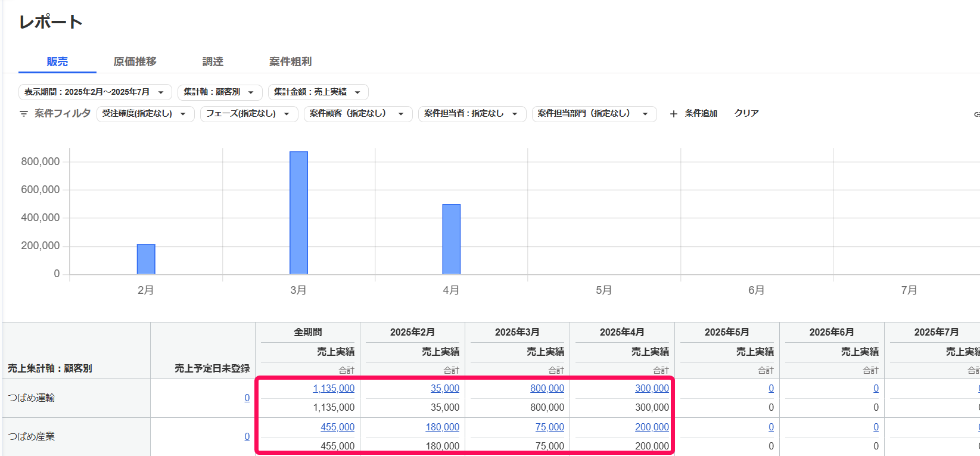The height and width of the screenshot is (456, 980).
Task: Click つばめ産業 2025年5月 link 0
Action: coord(771,427)
